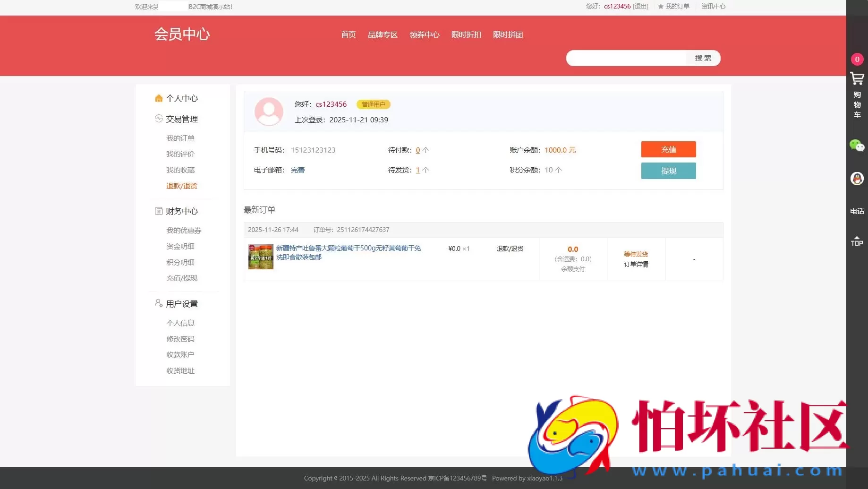Click the 充值 recharge button

point(668,149)
